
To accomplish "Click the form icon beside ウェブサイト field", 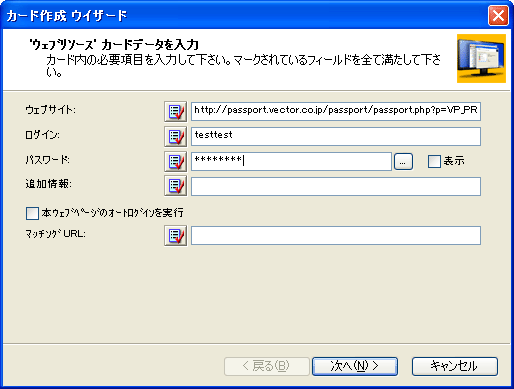I will 176,111.
